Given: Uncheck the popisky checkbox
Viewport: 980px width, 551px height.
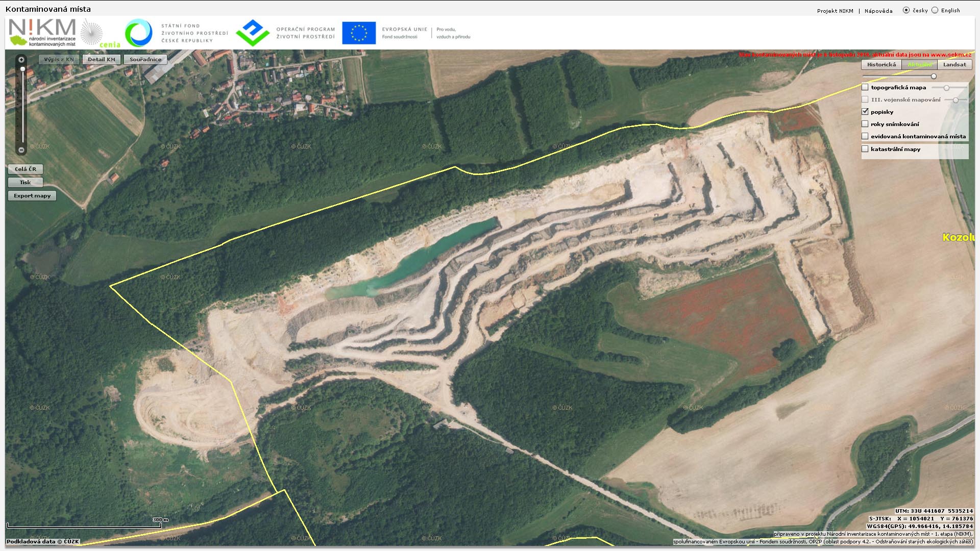Looking at the screenshot, I should 865,112.
